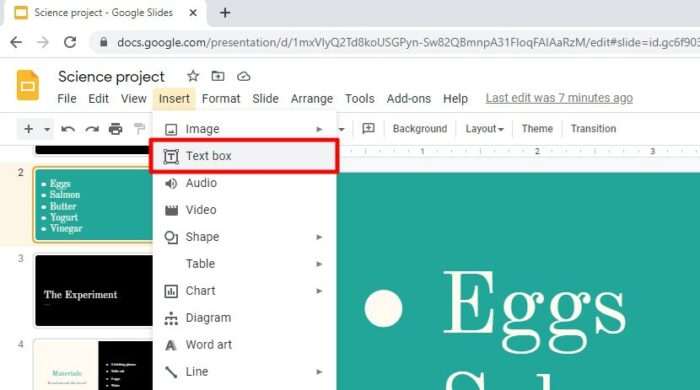Expand the Line submenu arrow
The height and width of the screenshot is (390, 700).
click(319, 372)
